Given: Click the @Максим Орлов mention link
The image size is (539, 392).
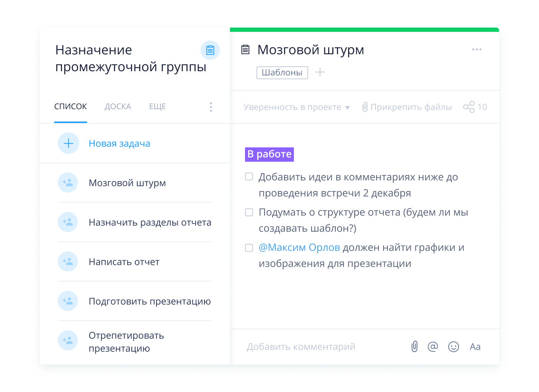Looking at the screenshot, I should click(299, 248).
